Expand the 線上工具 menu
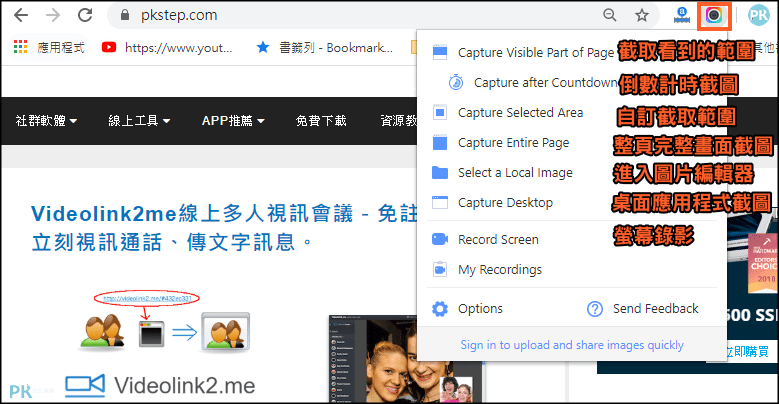This screenshot has height=404, width=779. (139, 121)
